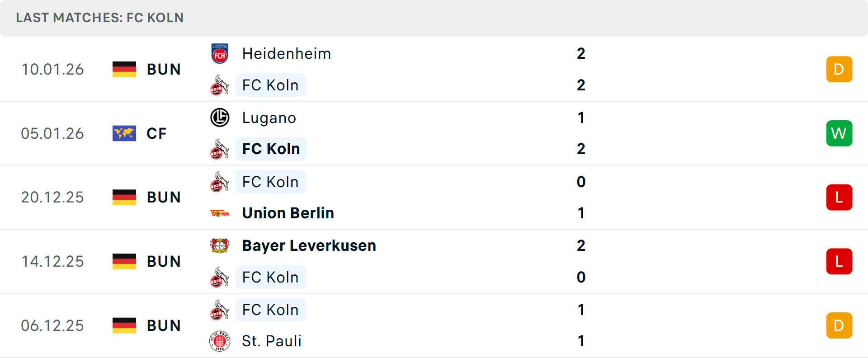Select highlighted FC Koln in Lugano match
Viewport: 868px width, 358px height.
tap(271, 149)
